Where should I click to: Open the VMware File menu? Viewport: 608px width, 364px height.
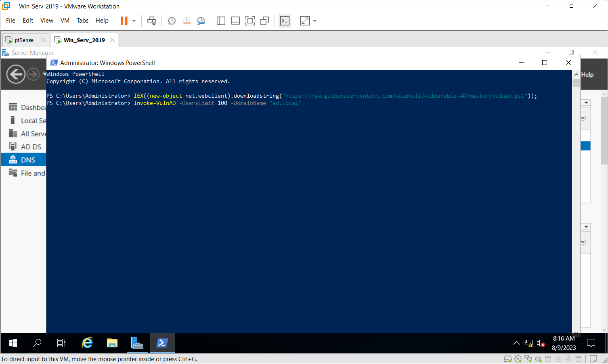click(11, 21)
